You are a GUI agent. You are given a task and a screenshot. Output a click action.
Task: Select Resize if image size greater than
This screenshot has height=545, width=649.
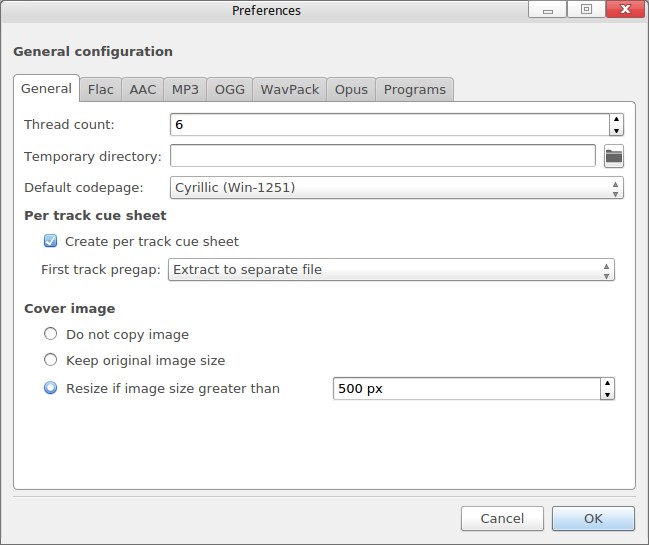[51, 388]
